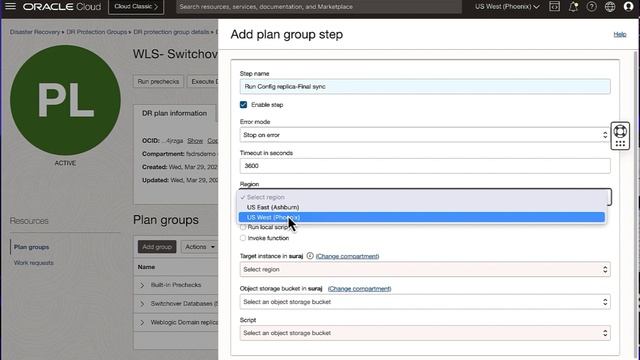Select the Run local script radio button
This screenshot has height=360, width=640.
243,227
